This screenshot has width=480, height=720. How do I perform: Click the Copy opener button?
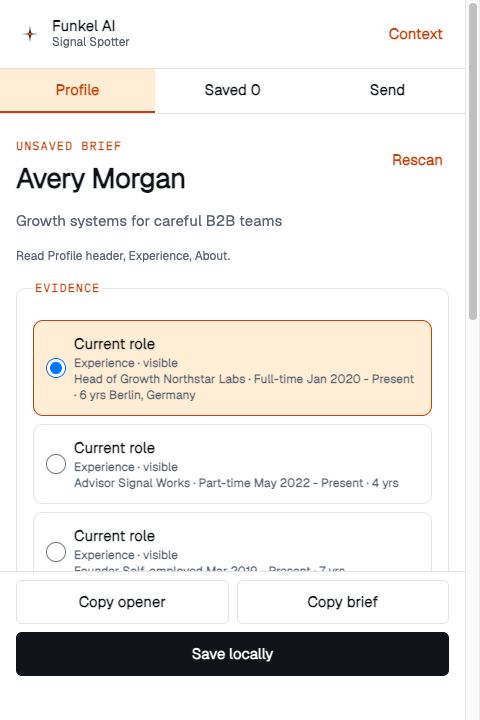pyautogui.click(x=122, y=602)
